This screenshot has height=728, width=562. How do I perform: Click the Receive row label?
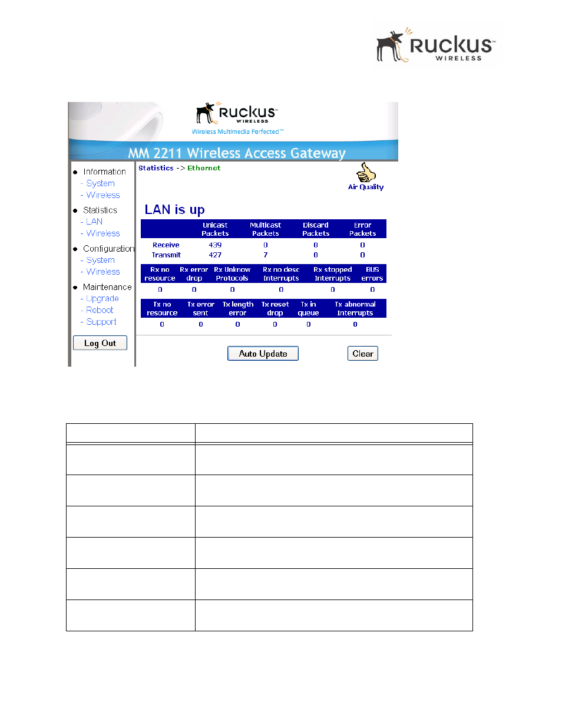pyautogui.click(x=166, y=245)
